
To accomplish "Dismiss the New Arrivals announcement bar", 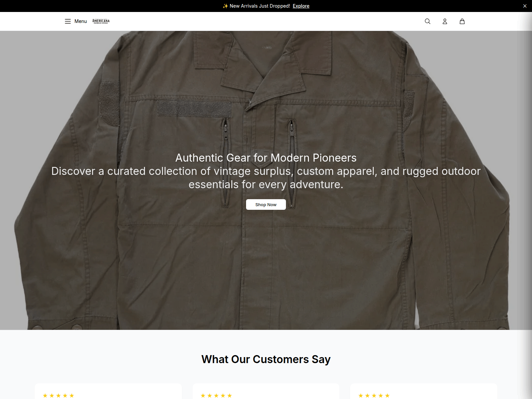I will click(x=525, y=6).
